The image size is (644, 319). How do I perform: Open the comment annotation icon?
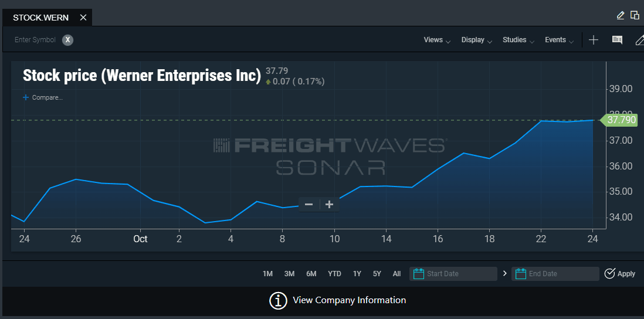[x=617, y=40]
